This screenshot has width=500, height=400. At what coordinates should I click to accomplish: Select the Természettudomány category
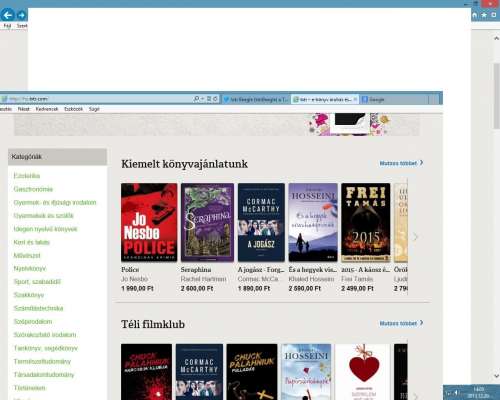click(42, 361)
